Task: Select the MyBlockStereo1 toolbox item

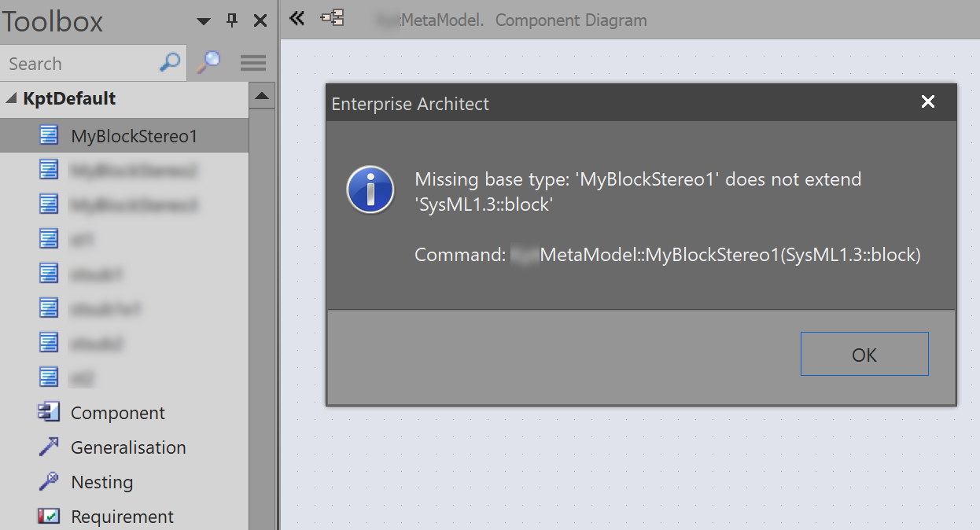Action: point(124,136)
